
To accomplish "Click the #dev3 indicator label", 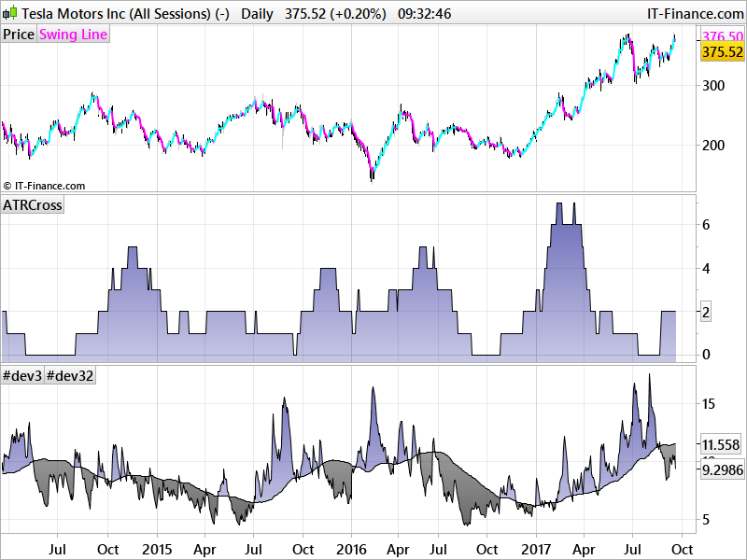I will (x=22, y=376).
